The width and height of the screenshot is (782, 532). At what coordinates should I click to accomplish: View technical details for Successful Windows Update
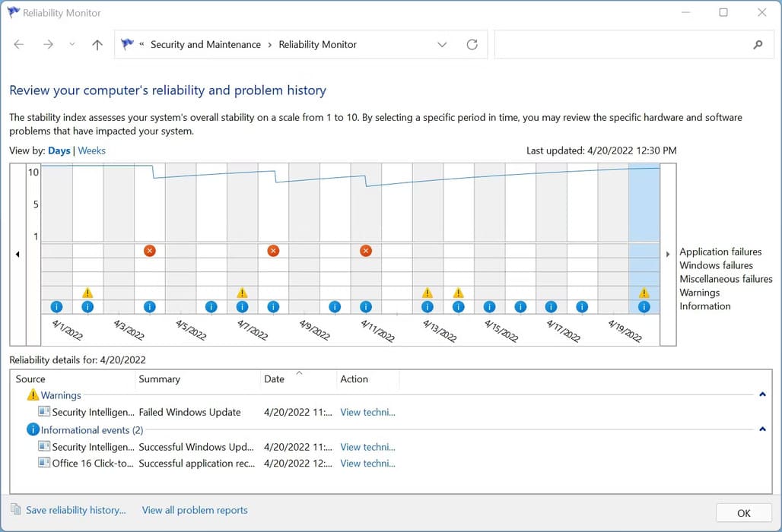(x=367, y=447)
